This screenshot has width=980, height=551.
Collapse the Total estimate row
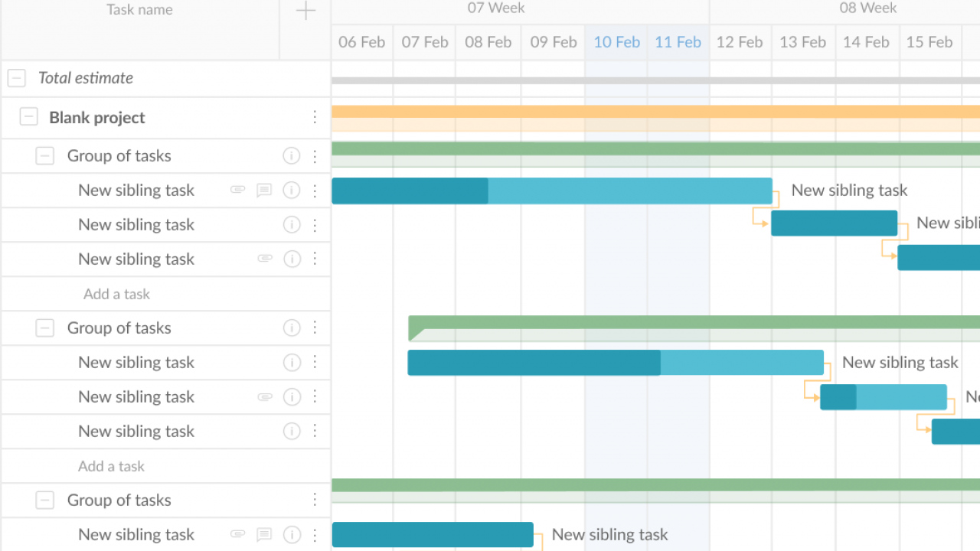[17, 78]
